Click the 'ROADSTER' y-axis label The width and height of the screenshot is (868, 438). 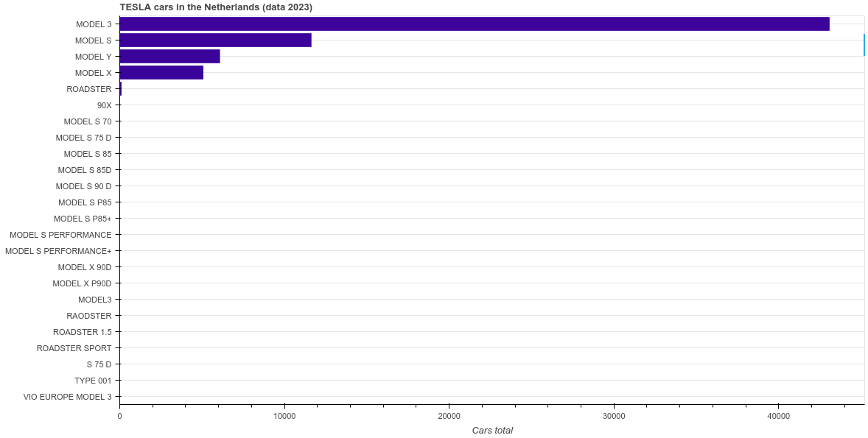[89, 89]
